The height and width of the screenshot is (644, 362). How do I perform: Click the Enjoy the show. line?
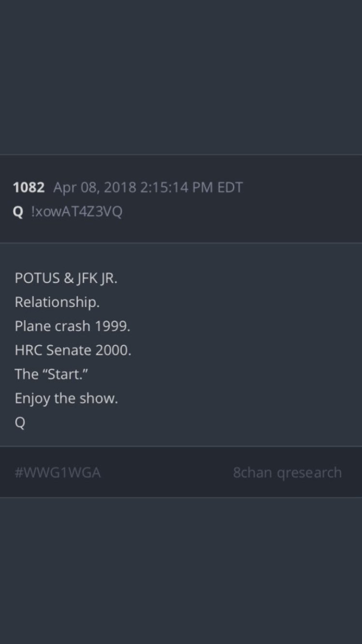coord(66,399)
